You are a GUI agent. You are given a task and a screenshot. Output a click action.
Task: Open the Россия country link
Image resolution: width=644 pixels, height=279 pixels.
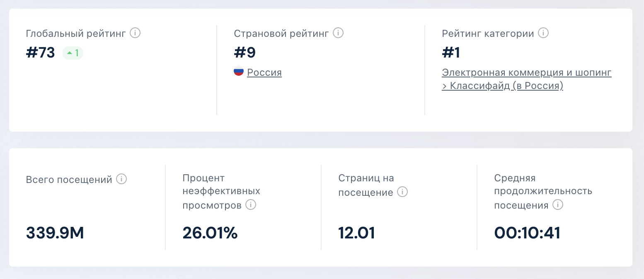click(x=264, y=72)
